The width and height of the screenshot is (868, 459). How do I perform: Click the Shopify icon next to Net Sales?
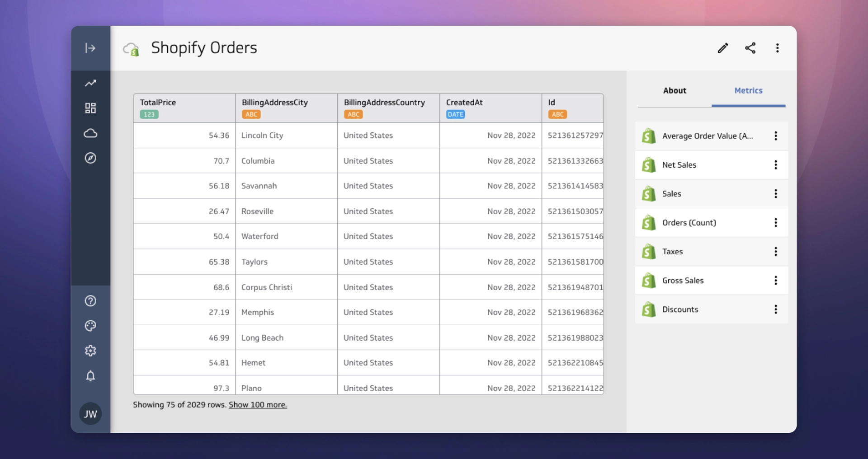(x=649, y=165)
